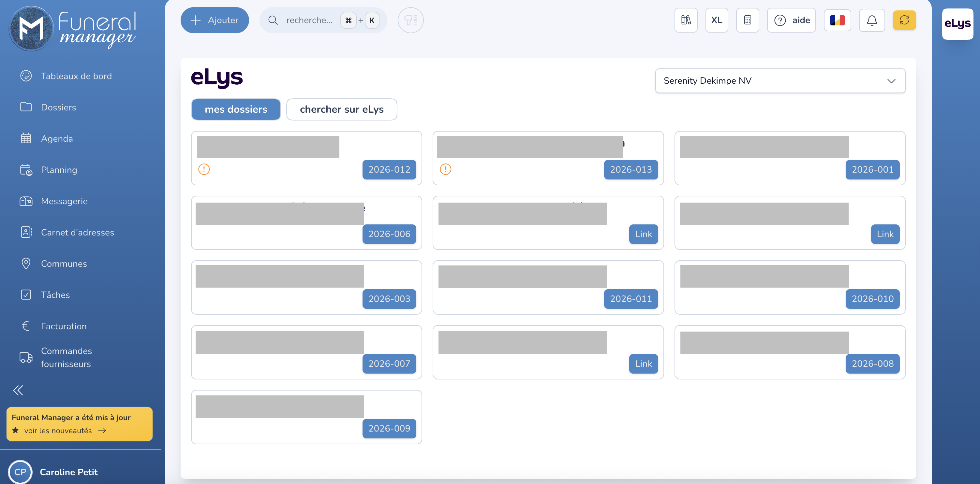The height and width of the screenshot is (484, 980).
Task: Switch to the chercher sur eLys tab
Action: [341, 109]
